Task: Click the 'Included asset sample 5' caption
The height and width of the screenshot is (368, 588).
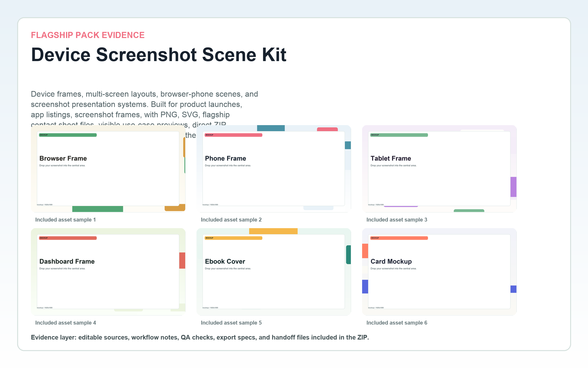Action: tap(231, 323)
